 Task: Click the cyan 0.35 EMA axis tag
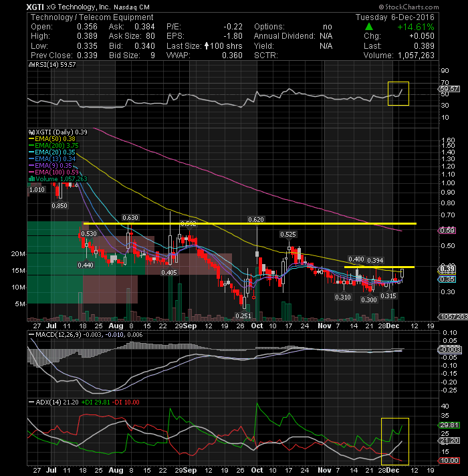(447, 279)
